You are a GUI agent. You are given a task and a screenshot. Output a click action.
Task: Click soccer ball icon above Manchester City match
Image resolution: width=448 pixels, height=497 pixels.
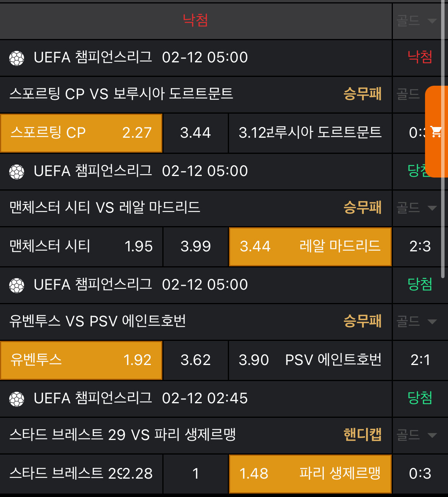(x=17, y=172)
